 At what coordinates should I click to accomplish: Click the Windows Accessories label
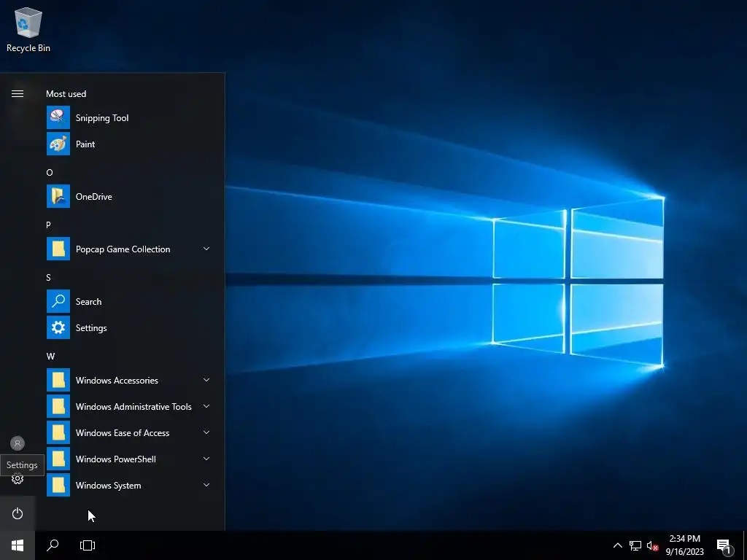point(117,381)
